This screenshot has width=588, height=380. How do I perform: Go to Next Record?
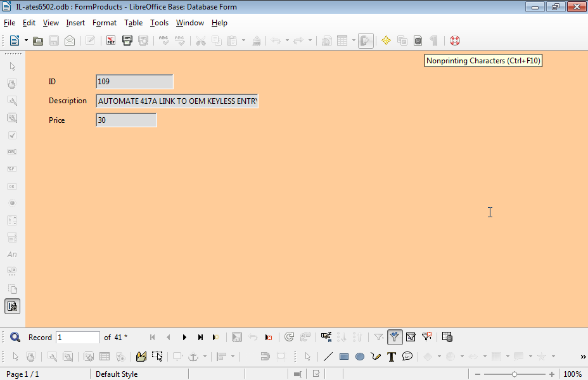click(184, 338)
